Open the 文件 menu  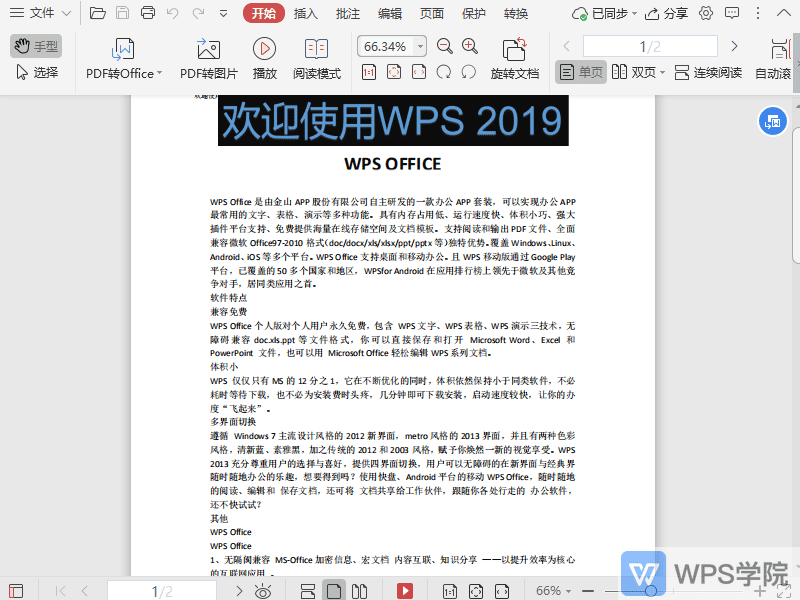[40, 14]
